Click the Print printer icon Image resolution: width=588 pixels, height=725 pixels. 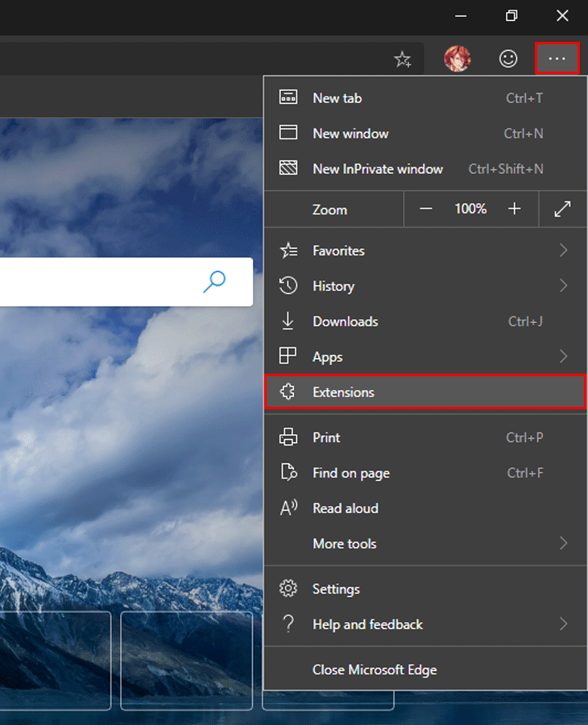click(x=288, y=437)
